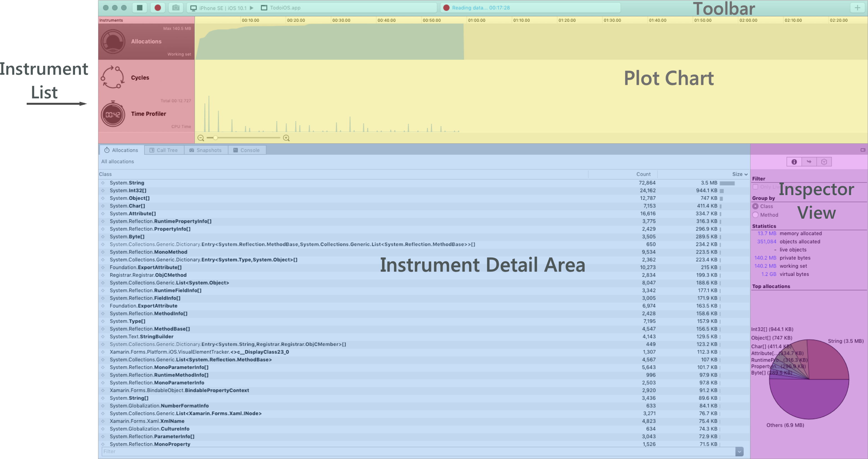Click the Others slice in the pie chart
The width and height of the screenshot is (868, 459).
[x=809, y=399]
